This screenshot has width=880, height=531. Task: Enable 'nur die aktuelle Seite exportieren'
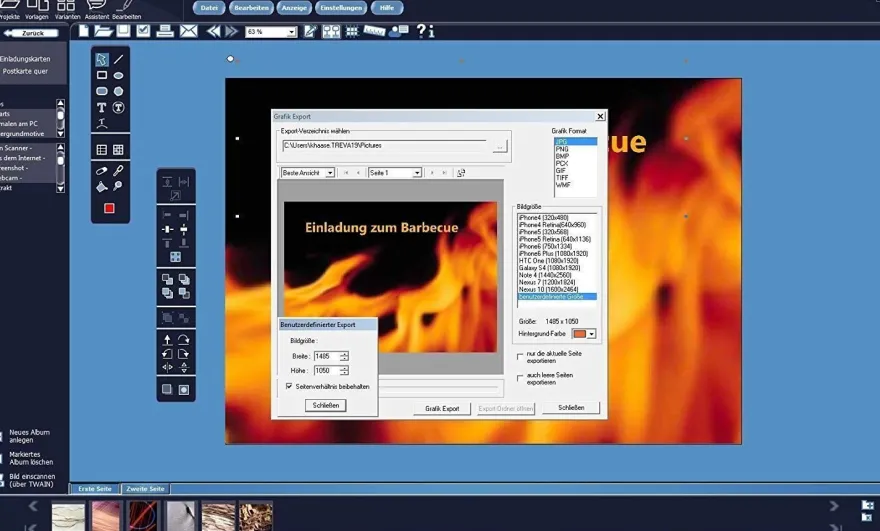coord(520,357)
